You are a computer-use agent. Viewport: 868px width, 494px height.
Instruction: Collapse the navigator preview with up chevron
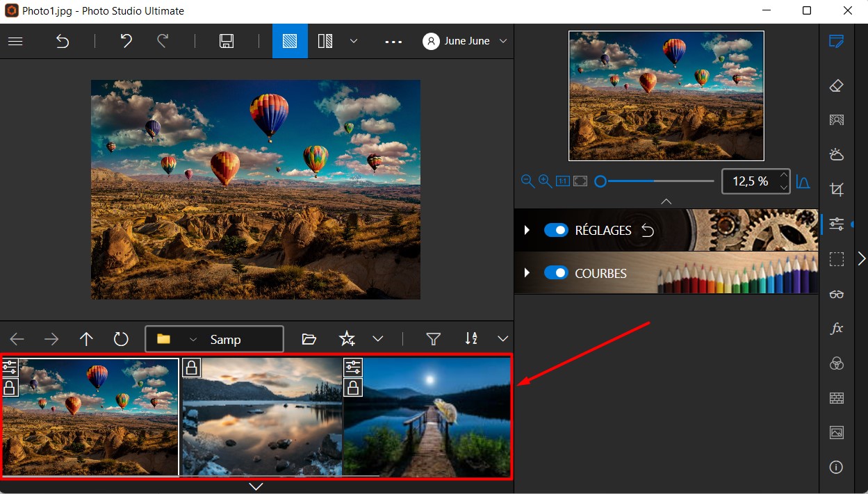pyautogui.click(x=666, y=201)
